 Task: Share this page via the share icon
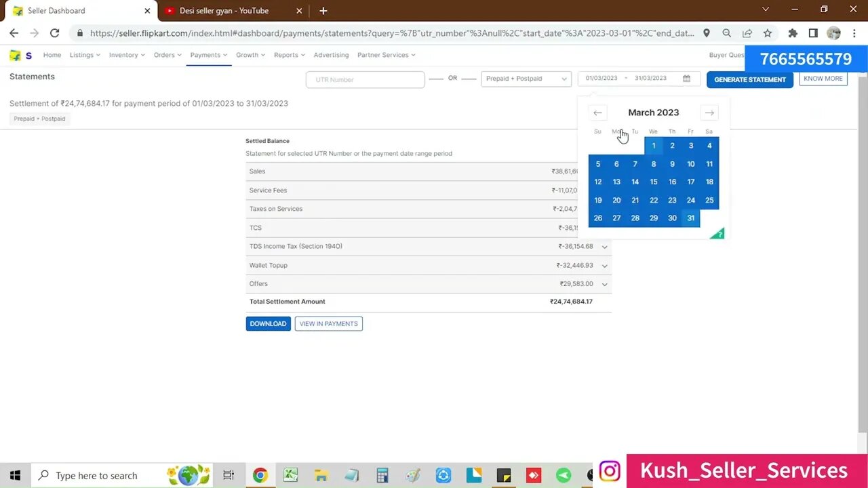pos(747,33)
